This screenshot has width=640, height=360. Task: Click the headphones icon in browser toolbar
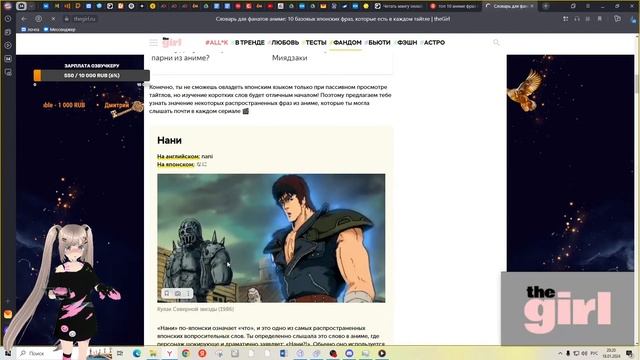[577, 19]
